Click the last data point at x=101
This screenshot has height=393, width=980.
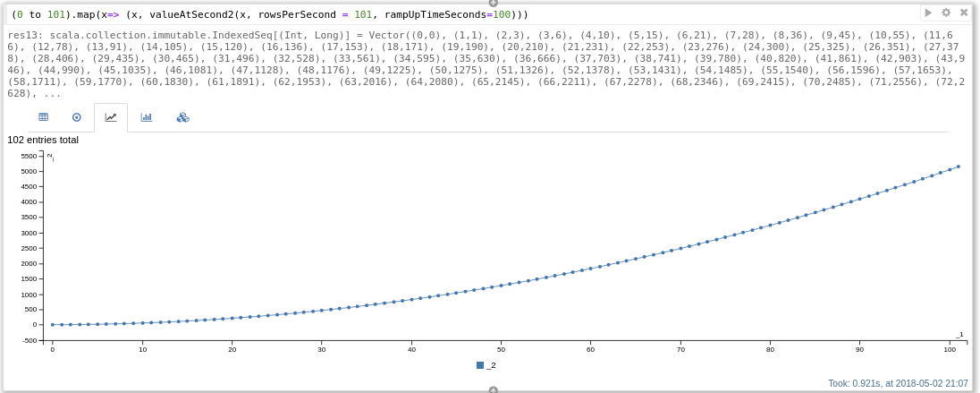(959, 167)
